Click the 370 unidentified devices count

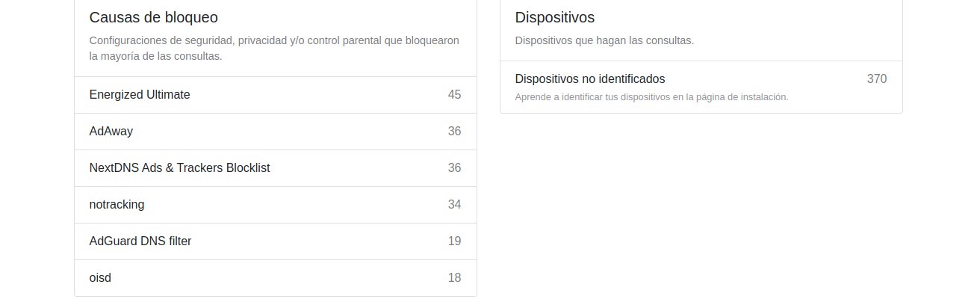tap(876, 79)
